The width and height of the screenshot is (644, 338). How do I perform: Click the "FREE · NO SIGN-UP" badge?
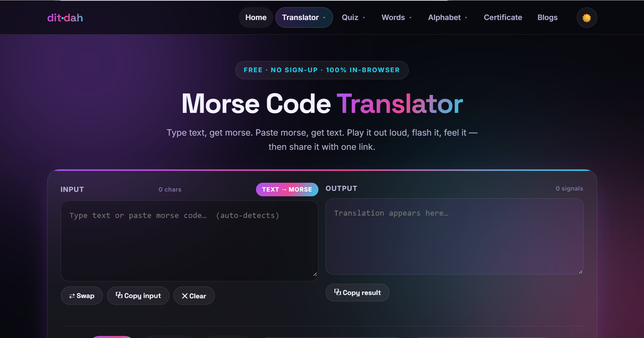pyautogui.click(x=322, y=70)
